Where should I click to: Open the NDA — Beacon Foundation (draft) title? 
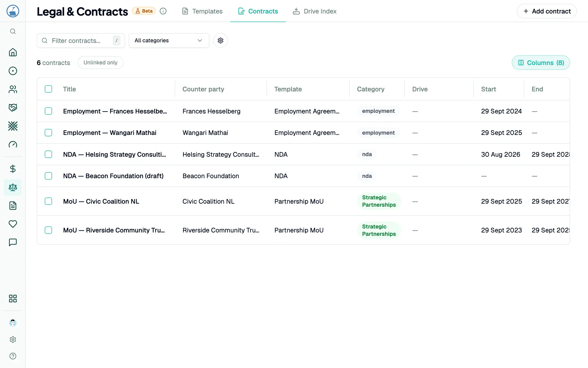click(x=113, y=176)
